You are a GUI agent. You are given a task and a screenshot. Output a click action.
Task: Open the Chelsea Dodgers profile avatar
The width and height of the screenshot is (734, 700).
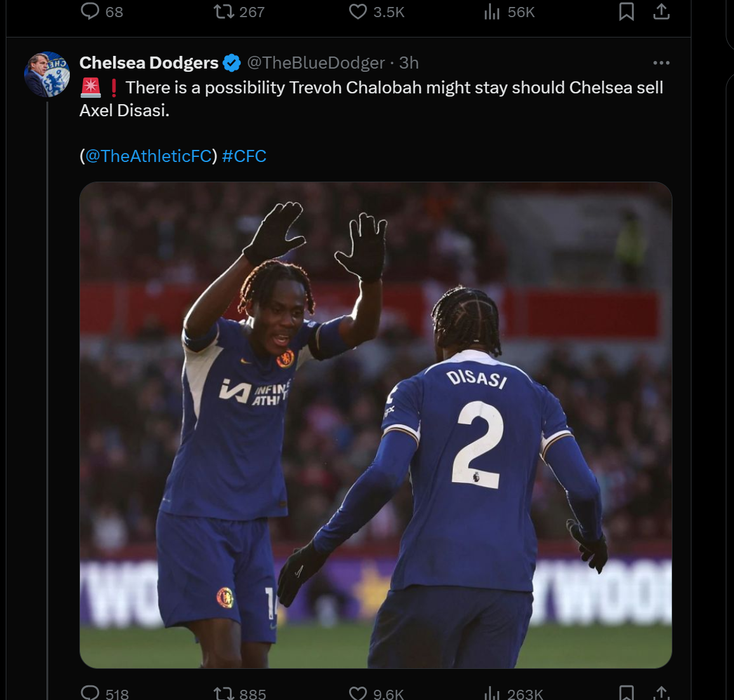coord(47,74)
